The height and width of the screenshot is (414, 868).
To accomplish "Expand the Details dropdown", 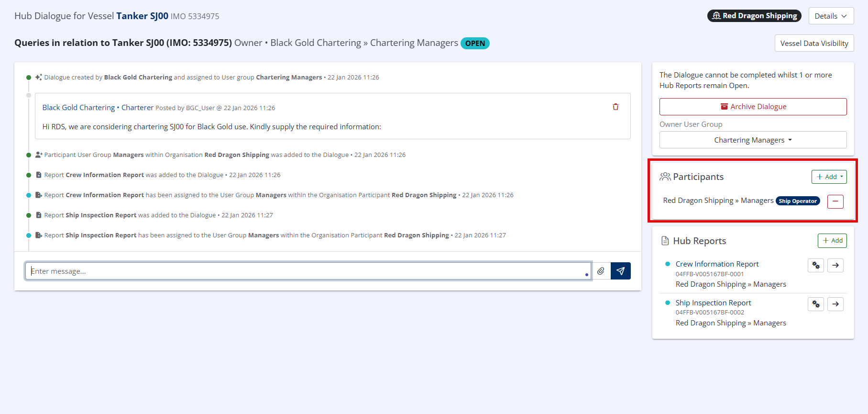I will click(831, 16).
